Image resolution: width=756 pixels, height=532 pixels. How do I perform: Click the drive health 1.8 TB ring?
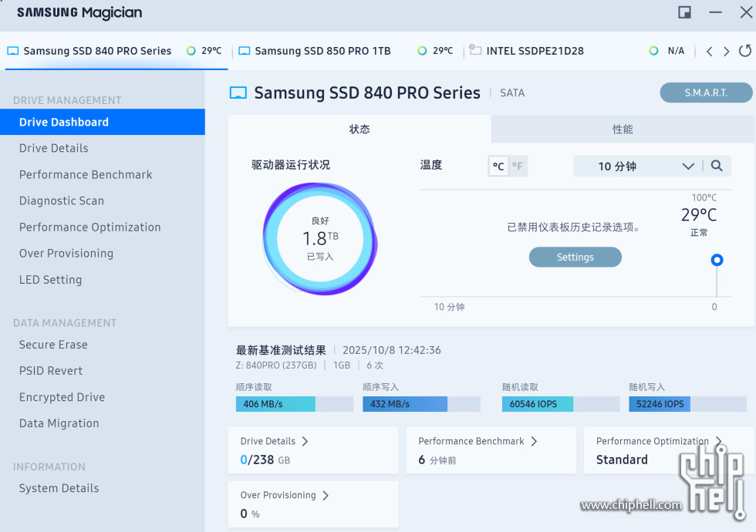click(x=319, y=238)
